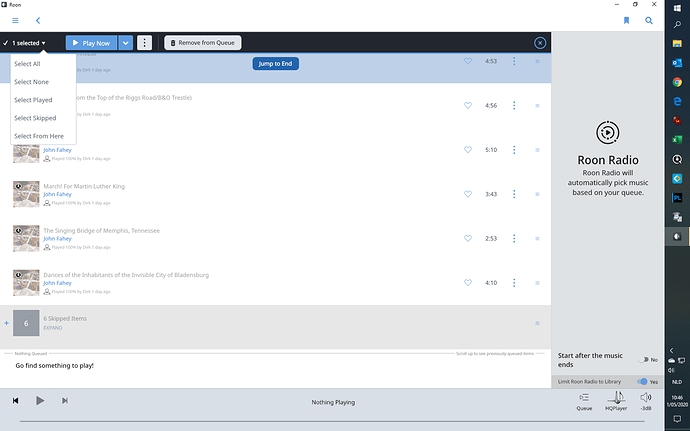Open more options for The Singing Bridge track

[514, 238]
